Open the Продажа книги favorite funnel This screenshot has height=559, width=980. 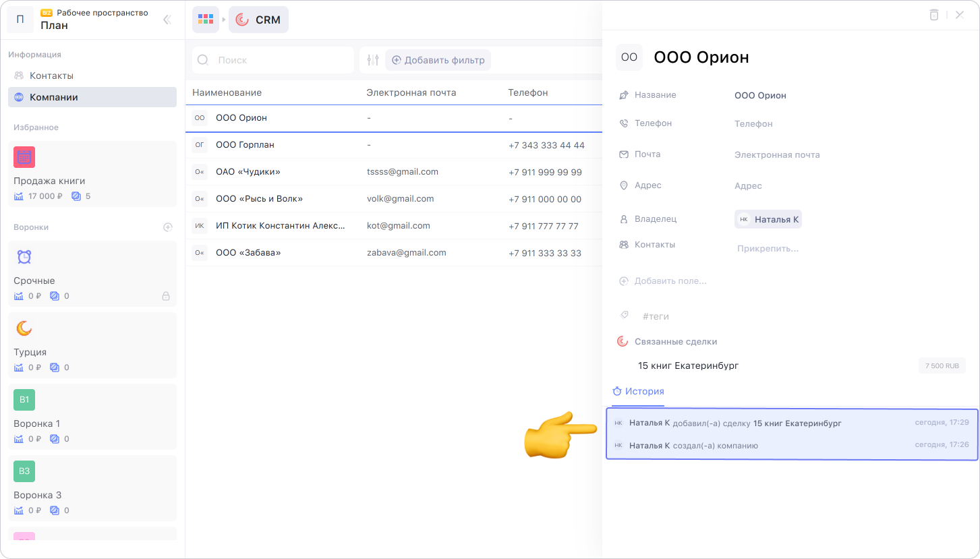point(49,181)
